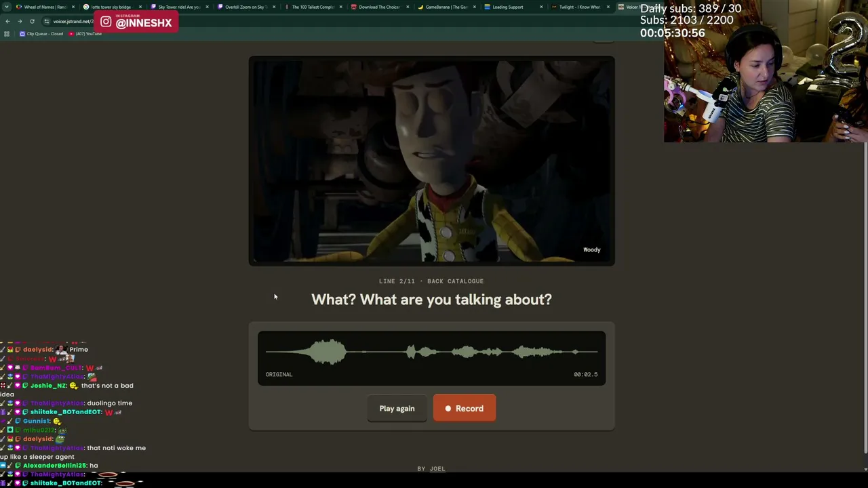Click Gunnis1's chat username

click(x=37, y=421)
